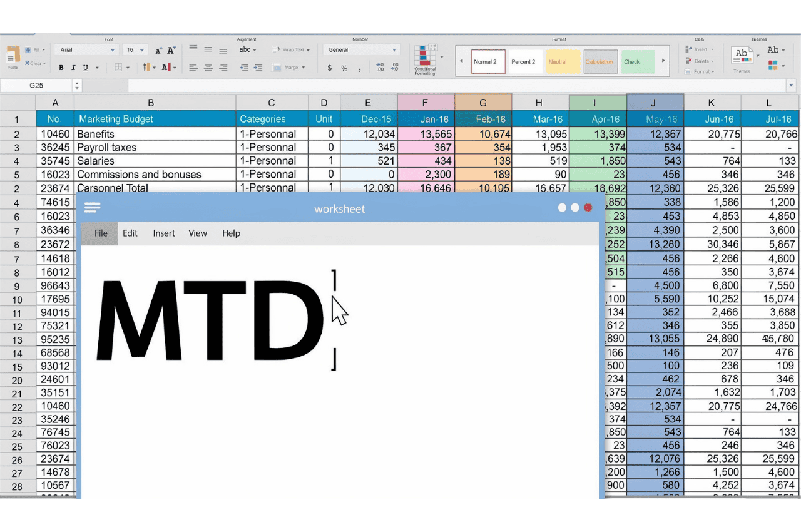Screen dimensions: 801x532
Task: Click the name box stepper arrows
Action: [x=77, y=86]
